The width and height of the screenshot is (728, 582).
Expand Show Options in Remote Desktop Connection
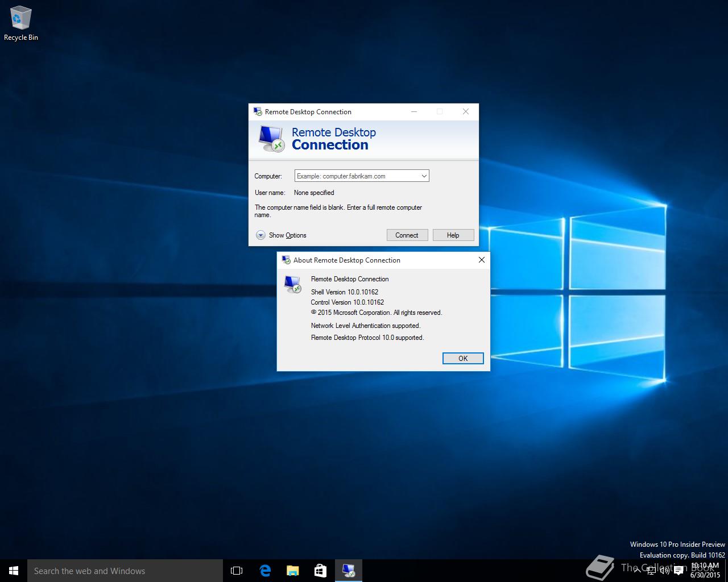coord(281,235)
